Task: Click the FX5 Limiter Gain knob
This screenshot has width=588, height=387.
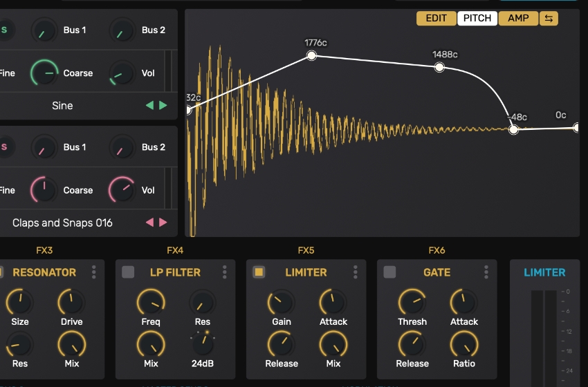Action: [x=282, y=302]
